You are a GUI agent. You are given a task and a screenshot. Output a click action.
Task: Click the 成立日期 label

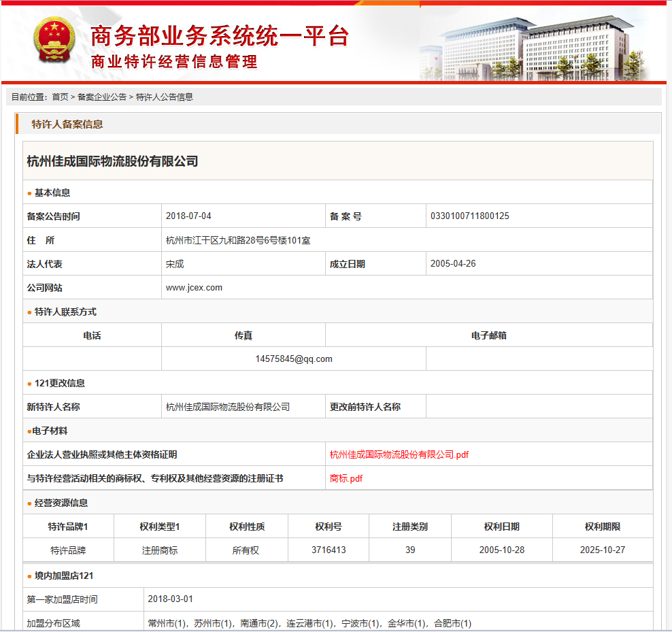click(348, 264)
